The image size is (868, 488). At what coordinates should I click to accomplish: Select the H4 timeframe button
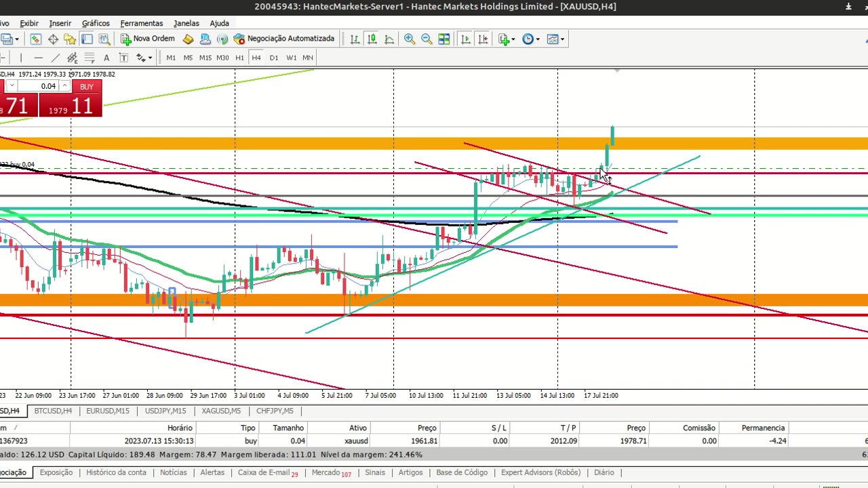pyautogui.click(x=256, y=58)
